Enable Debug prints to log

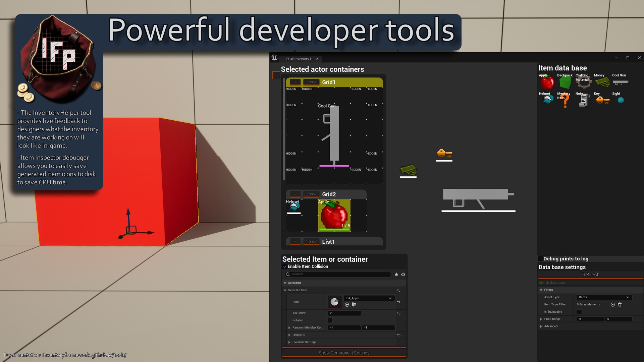[540, 259]
